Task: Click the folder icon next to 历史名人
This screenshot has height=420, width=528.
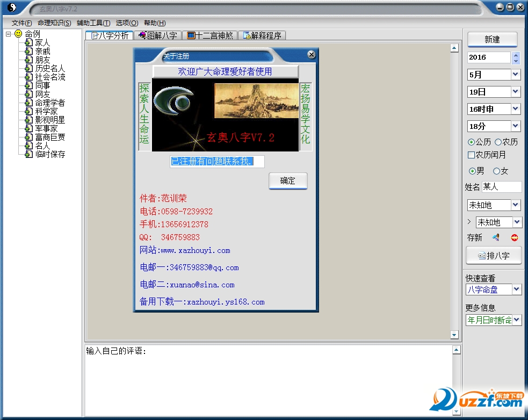Action: point(29,68)
